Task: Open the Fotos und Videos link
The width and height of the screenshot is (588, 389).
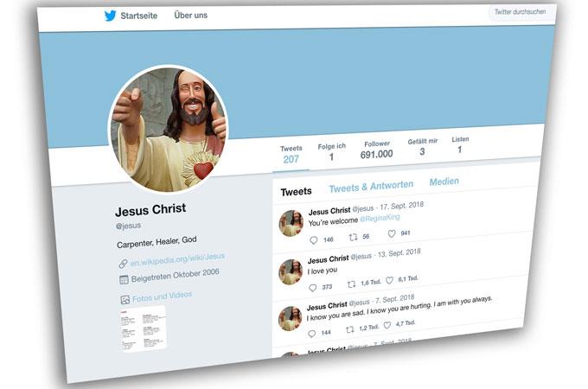Action: pyautogui.click(x=162, y=297)
